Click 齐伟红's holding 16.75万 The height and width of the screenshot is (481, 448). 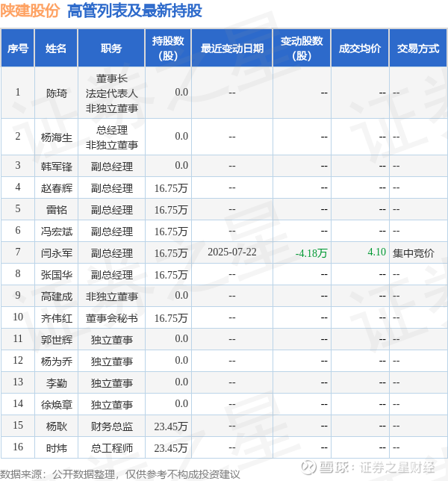pyautogui.click(x=171, y=318)
